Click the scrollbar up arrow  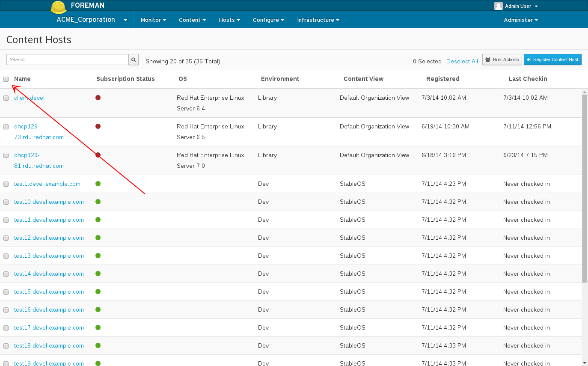585,92
